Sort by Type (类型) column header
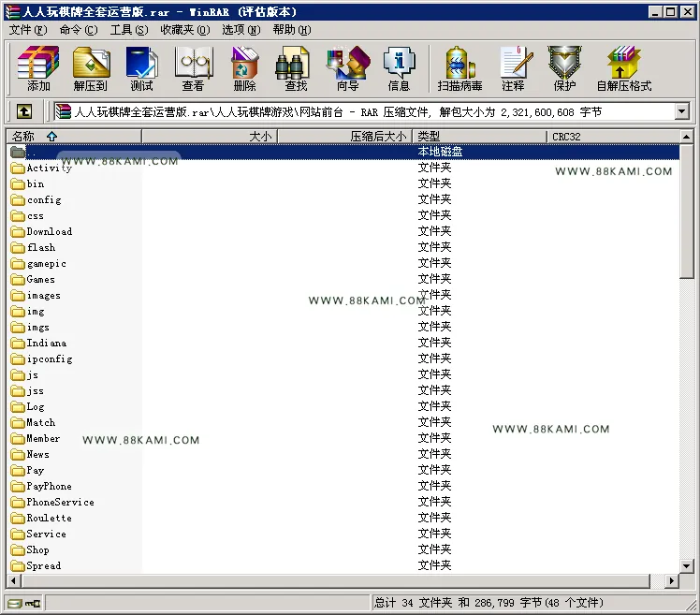This screenshot has height=615, width=700. click(x=479, y=137)
